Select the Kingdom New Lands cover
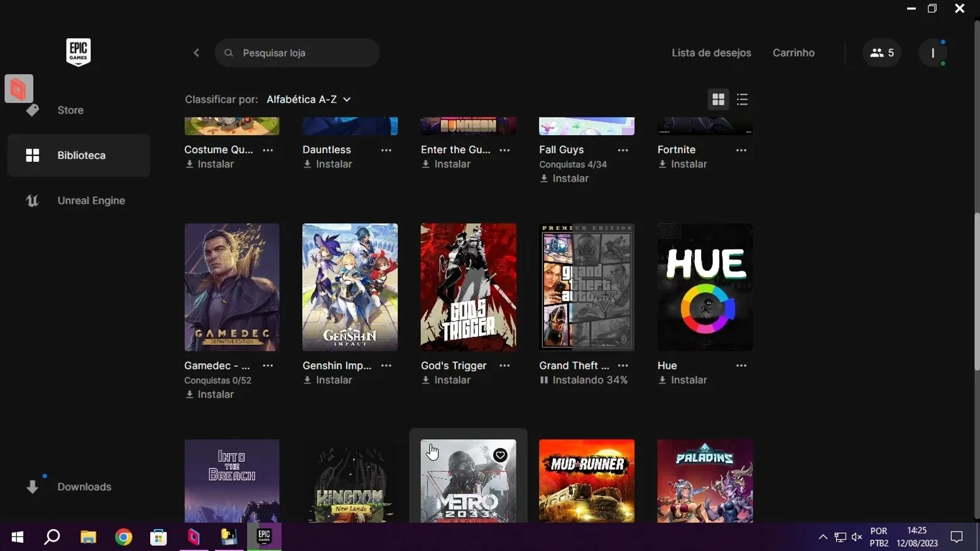This screenshot has width=980, height=551. (350, 481)
